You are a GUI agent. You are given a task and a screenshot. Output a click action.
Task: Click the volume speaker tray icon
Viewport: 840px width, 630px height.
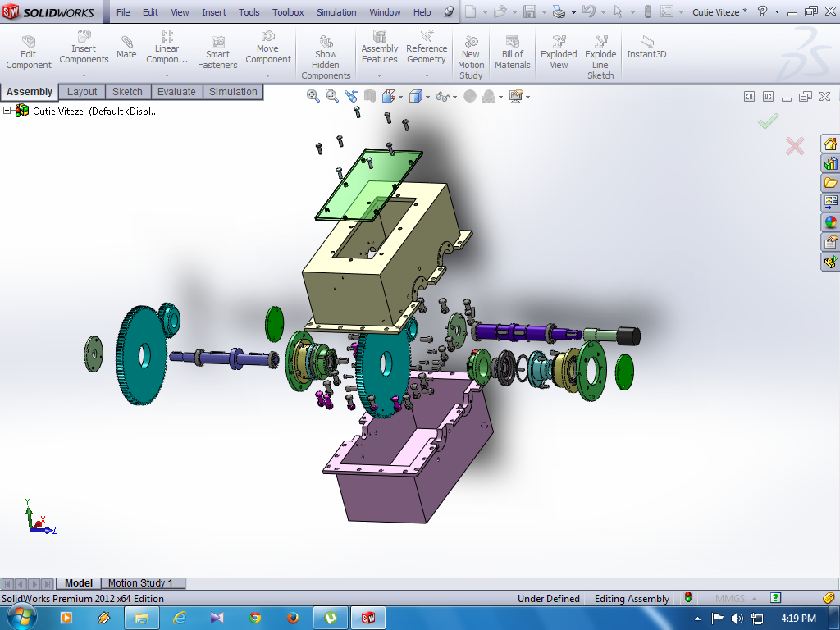[737, 619]
